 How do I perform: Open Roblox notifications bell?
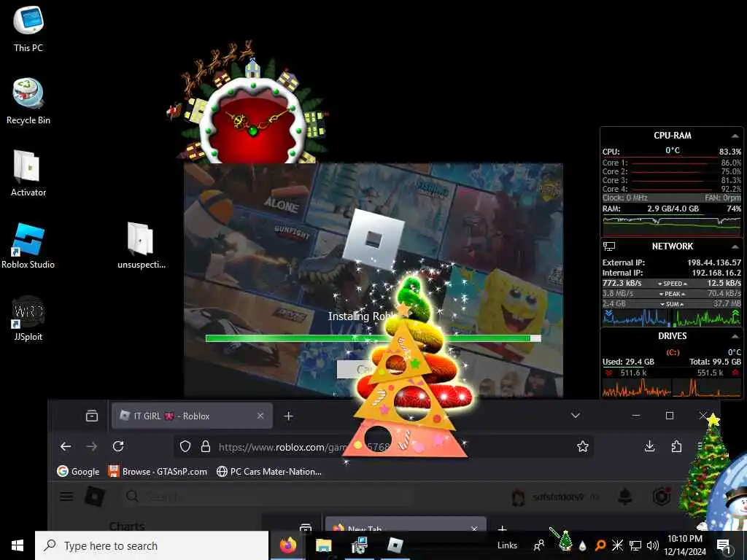[x=624, y=497]
